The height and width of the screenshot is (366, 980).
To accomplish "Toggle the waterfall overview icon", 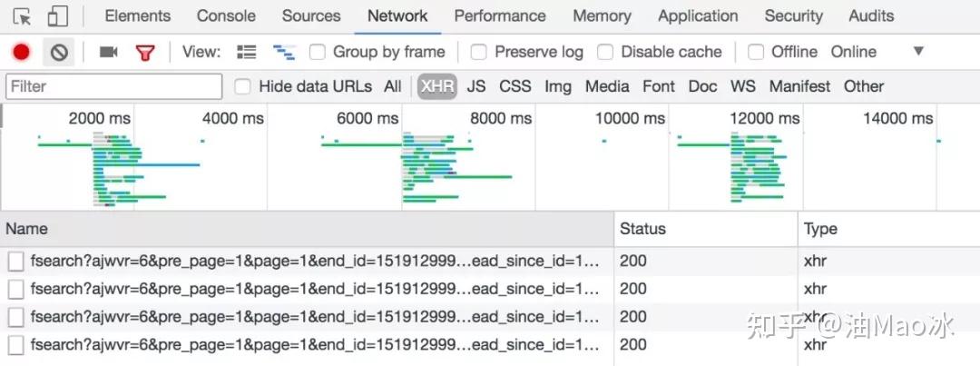I will coord(284,52).
